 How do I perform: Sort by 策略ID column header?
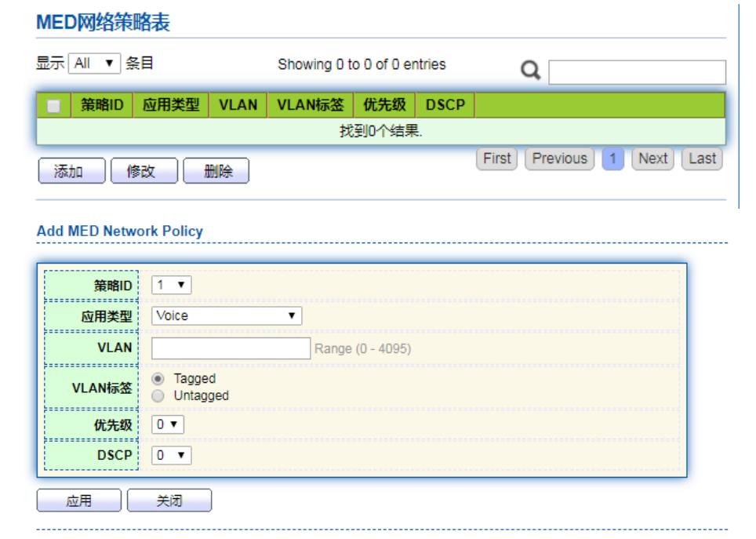[102, 105]
